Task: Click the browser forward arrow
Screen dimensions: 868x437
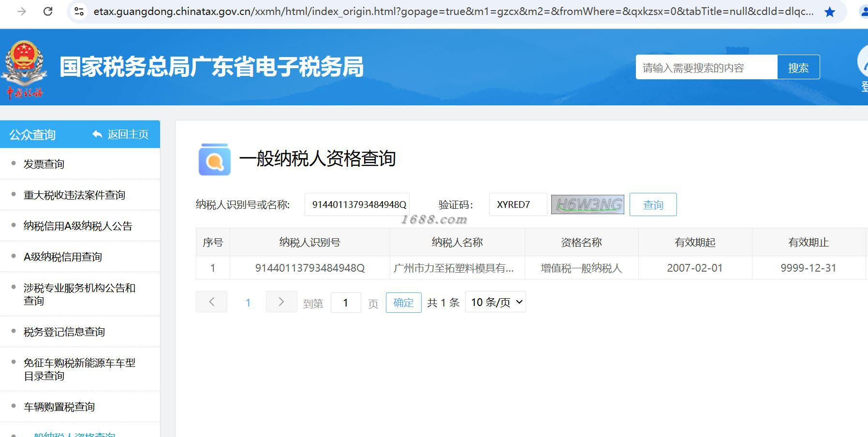Action: (22, 11)
